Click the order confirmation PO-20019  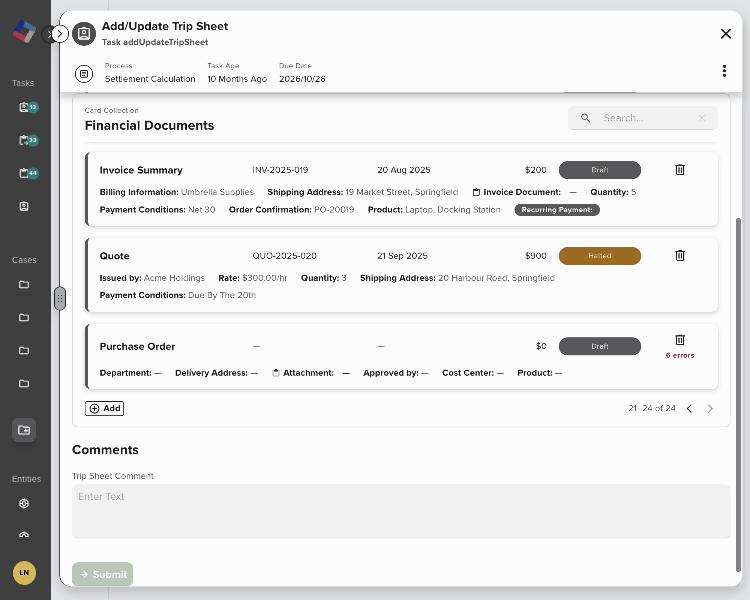pos(334,210)
